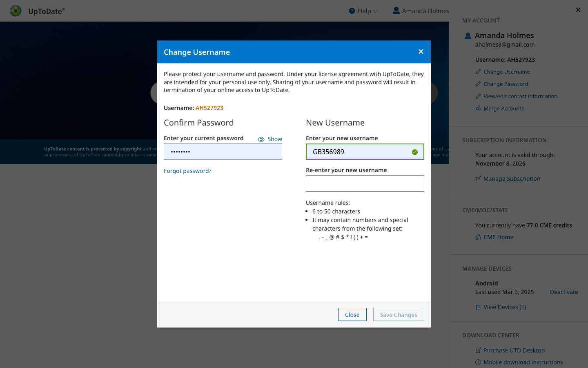588x368 pixels.
Task: Click the Show password link
Action: (275, 139)
